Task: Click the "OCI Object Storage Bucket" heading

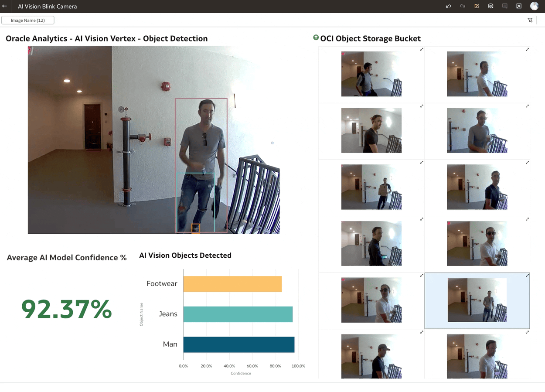Action: (371, 38)
